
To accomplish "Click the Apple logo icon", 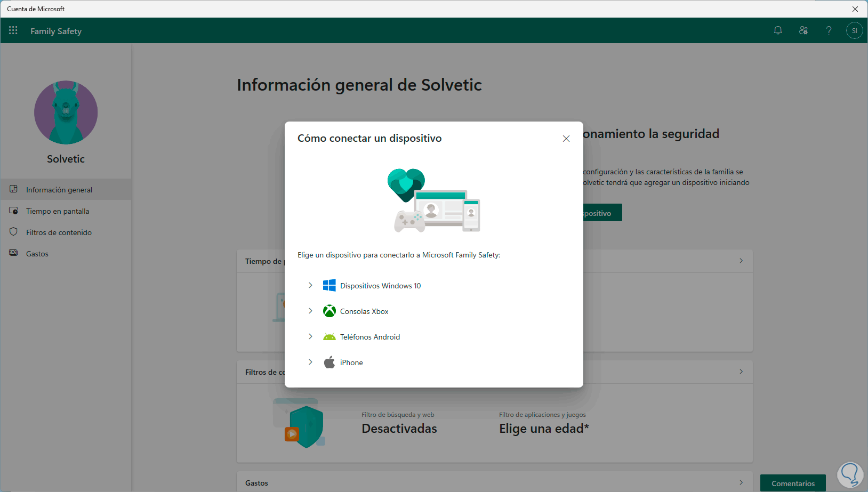I will 329,362.
